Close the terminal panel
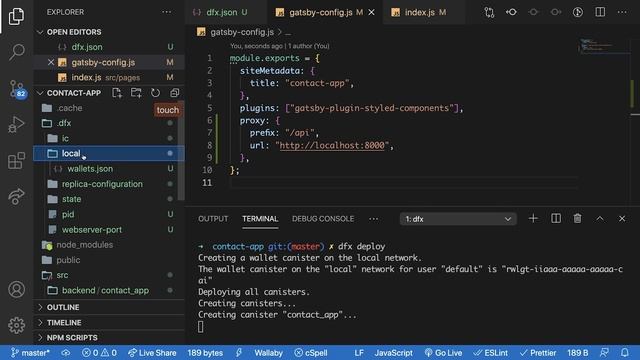This screenshot has width=640, height=360. pos(622,219)
